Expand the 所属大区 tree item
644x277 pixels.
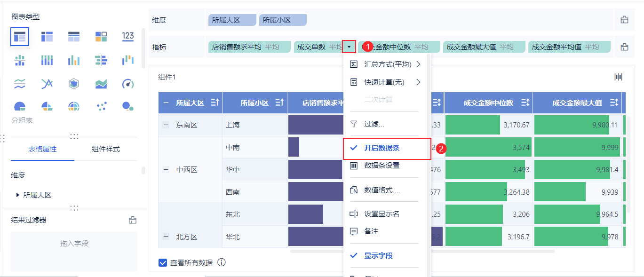point(18,195)
